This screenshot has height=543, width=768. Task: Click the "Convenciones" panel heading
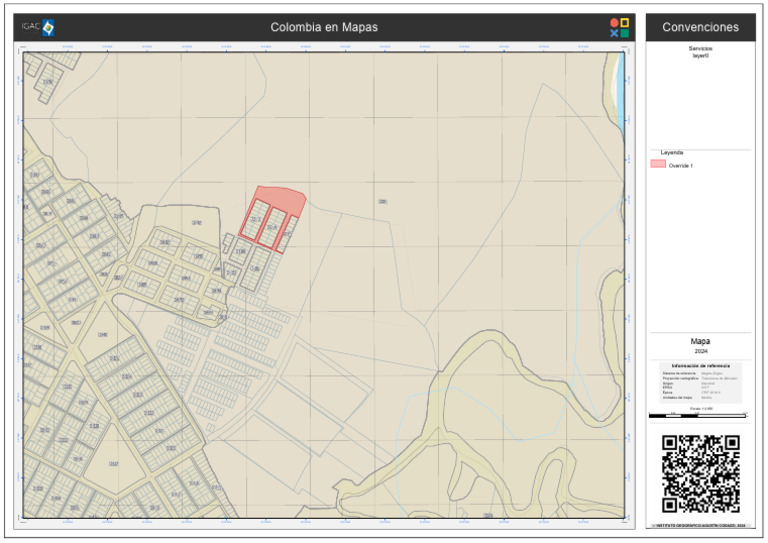(700, 27)
